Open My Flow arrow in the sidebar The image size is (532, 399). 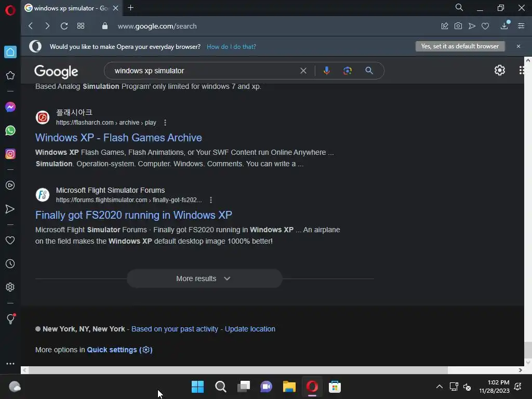10,209
